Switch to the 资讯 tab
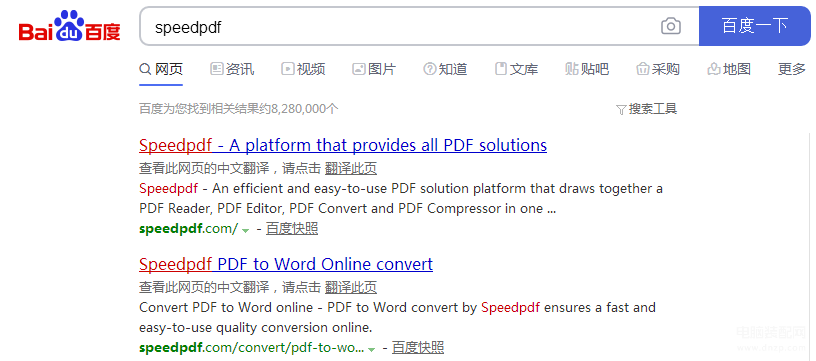 232,69
